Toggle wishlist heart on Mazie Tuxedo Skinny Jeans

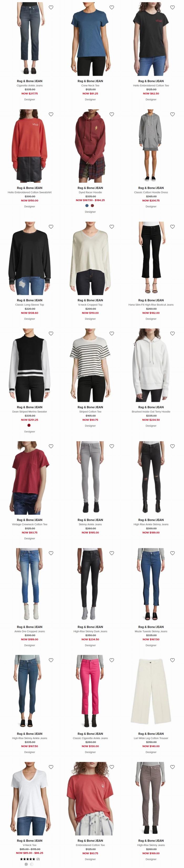click(x=172, y=553)
